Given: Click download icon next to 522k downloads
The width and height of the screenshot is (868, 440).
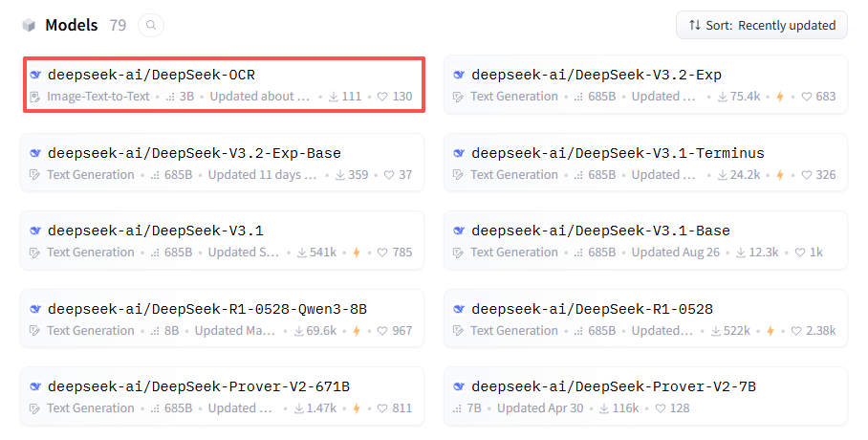Looking at the screenshot, I should [x=716, y=331].
